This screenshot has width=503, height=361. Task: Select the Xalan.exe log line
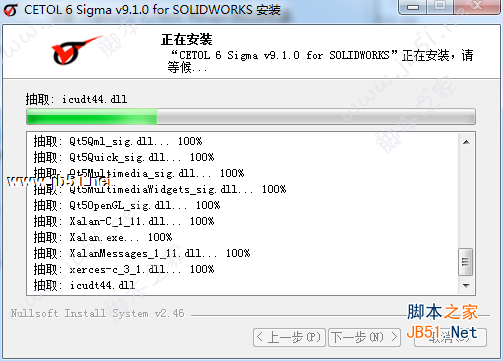(x=103, y=237)
